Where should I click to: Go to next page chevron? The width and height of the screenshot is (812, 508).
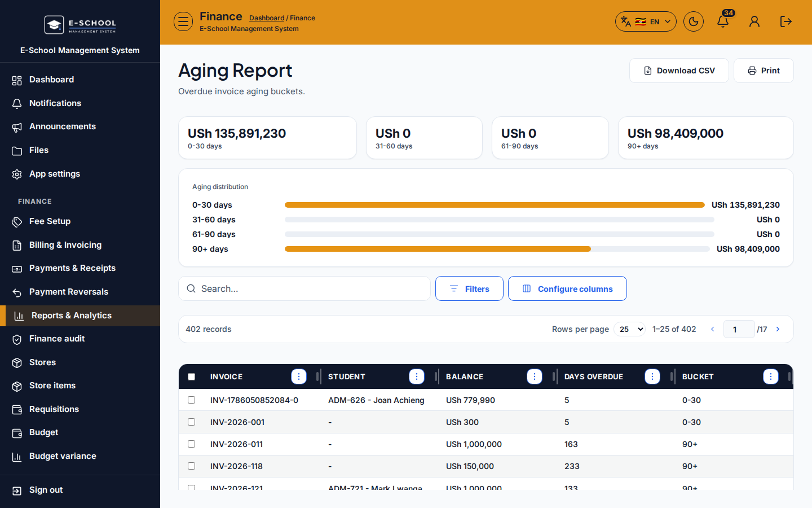tap(778, 329)
